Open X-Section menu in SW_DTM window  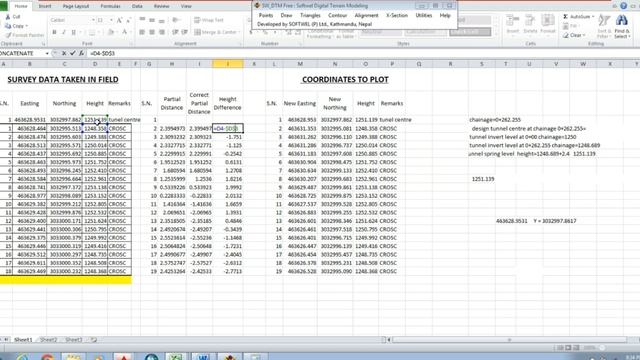[x=397, y=15]
